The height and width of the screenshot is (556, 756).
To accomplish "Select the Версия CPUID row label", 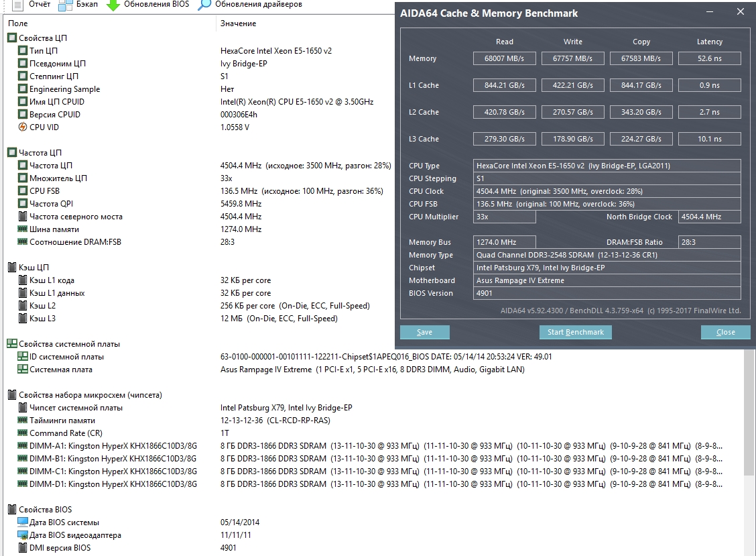I will click(54, 115).
